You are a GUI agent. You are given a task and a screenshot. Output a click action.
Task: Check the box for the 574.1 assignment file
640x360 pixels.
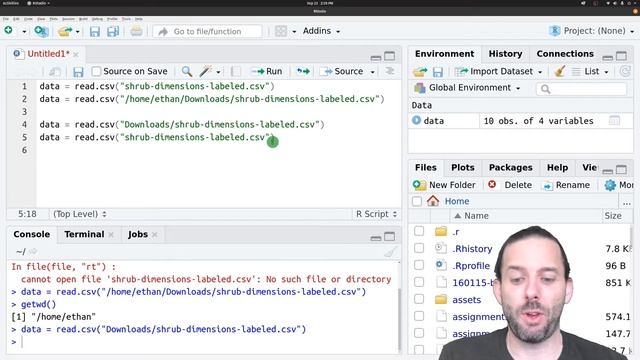[x=419, y=316]
